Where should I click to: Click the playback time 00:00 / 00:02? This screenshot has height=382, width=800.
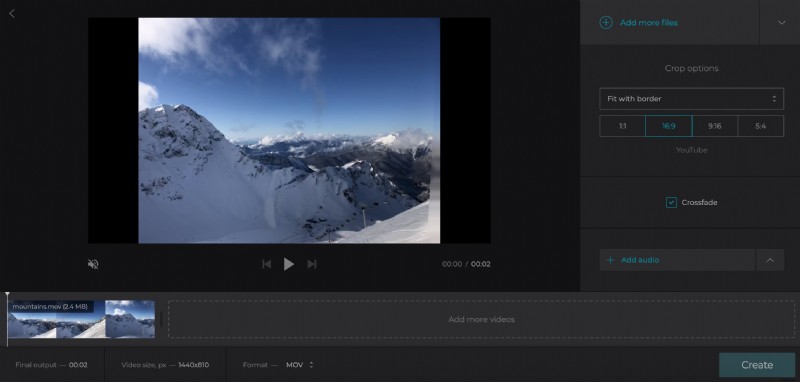466,264
